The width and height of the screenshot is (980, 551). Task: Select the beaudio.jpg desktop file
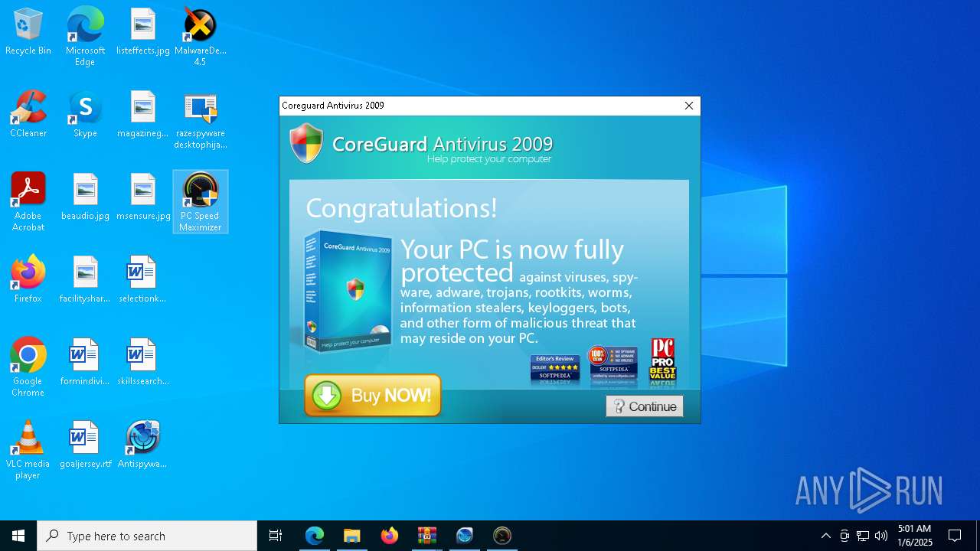tap(85, 197)
